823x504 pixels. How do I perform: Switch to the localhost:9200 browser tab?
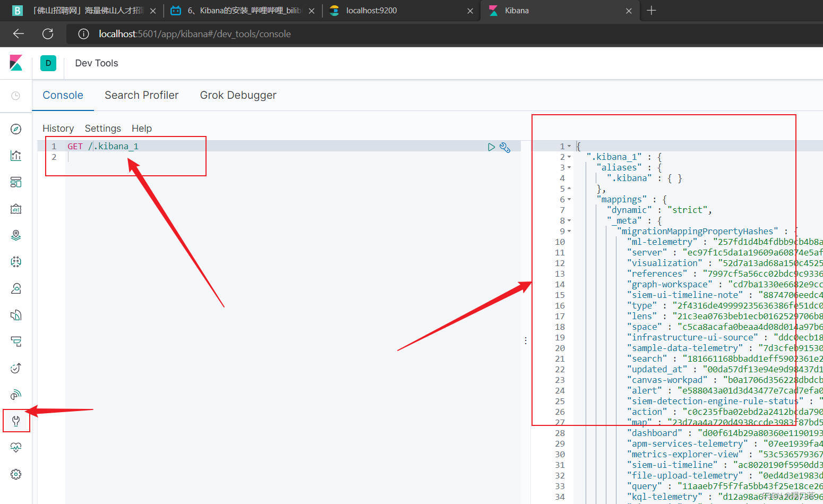pyautogui.click(x=401, y=11)
